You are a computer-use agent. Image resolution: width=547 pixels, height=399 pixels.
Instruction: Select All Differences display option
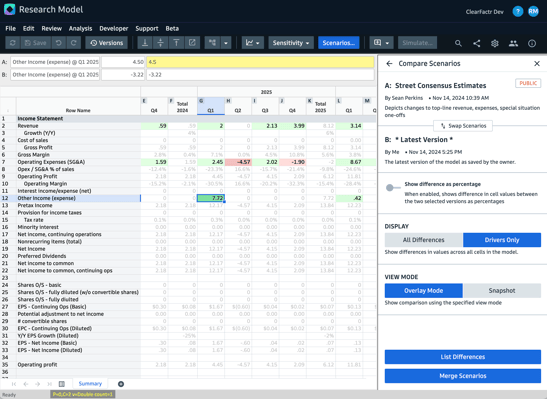coord(424,240)
